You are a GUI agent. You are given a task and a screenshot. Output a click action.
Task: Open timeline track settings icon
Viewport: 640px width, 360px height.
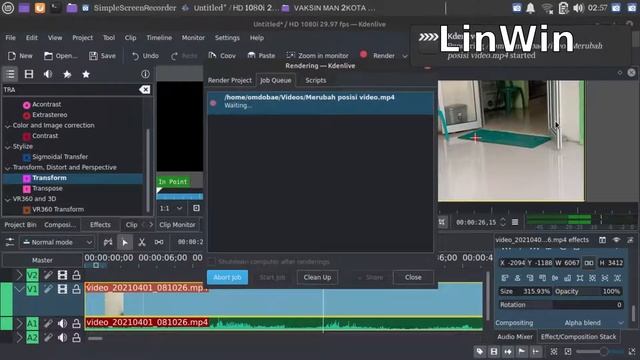coord(10,242)
